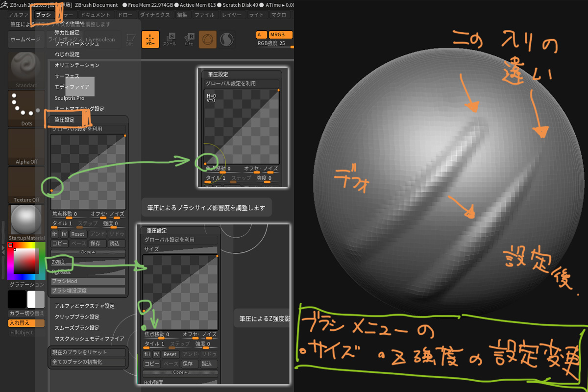This screenshot has width=588, height=392.
Task: Expand the サーフェス section
Action: tap(67, 76)
